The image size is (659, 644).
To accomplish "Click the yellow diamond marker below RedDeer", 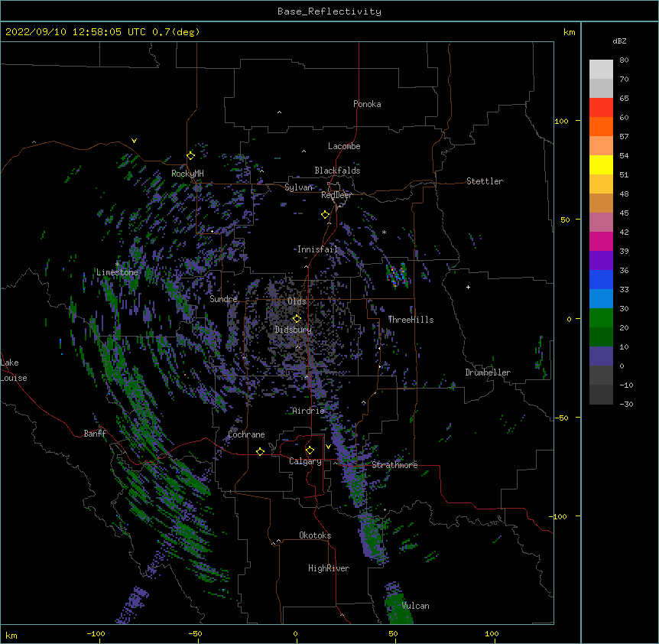I will [x=326, y=215].
